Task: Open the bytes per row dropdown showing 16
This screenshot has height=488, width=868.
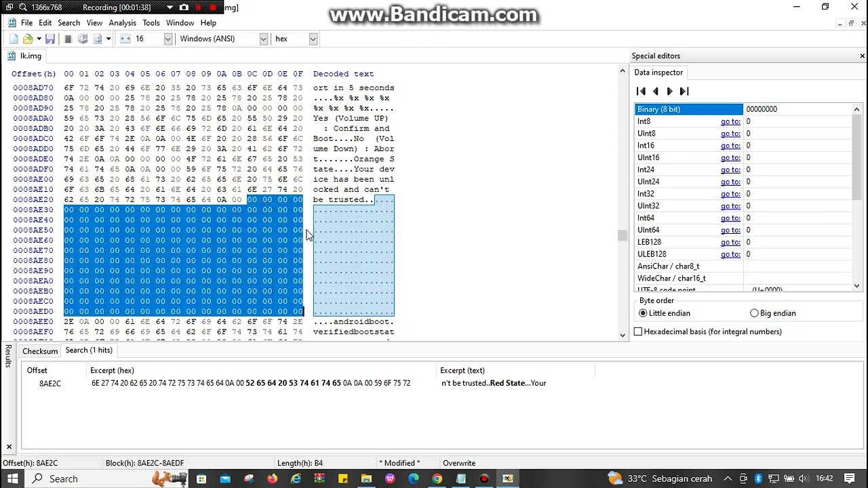Action: (168, 39)
